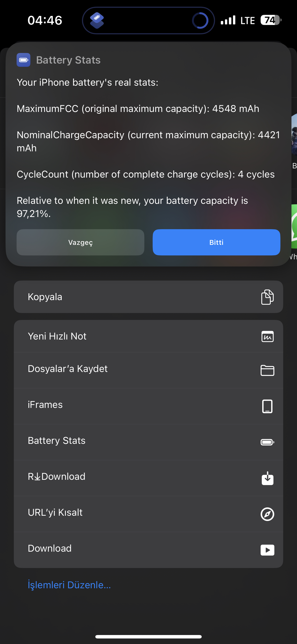297x644 pixels.
Task: Tap the blue Battery Stats app icon in dialog header
Action: click(x=23, y=60)
